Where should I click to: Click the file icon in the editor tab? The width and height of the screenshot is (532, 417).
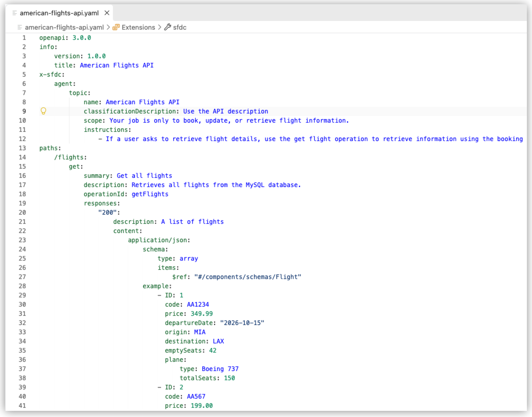pos(15,13)
